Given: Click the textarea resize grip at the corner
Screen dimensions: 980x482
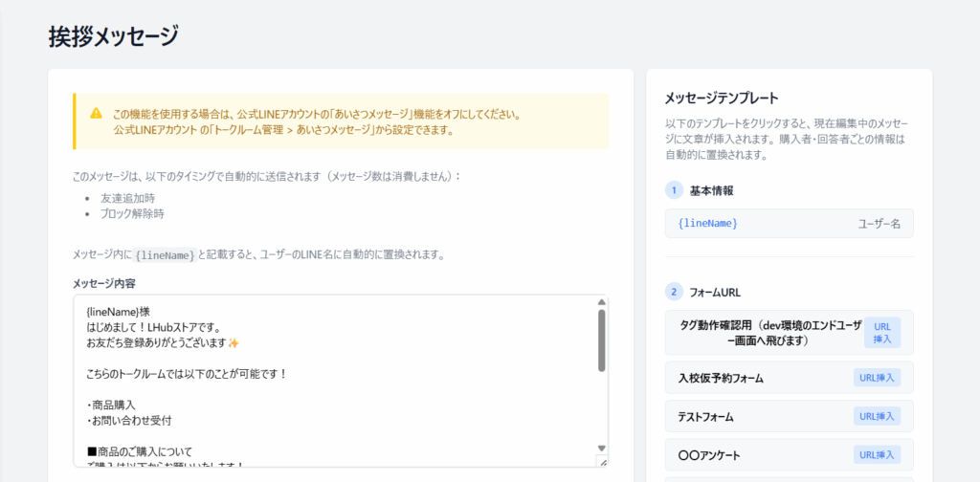Looking at the screenshot, I should [x=602, y=461].
